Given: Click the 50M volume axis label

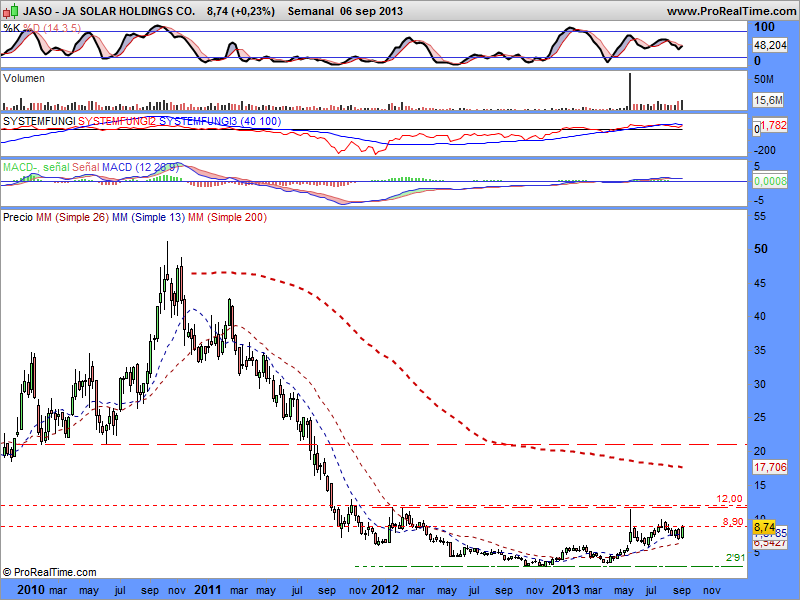Looking at the screenshot, I should 763,79.
